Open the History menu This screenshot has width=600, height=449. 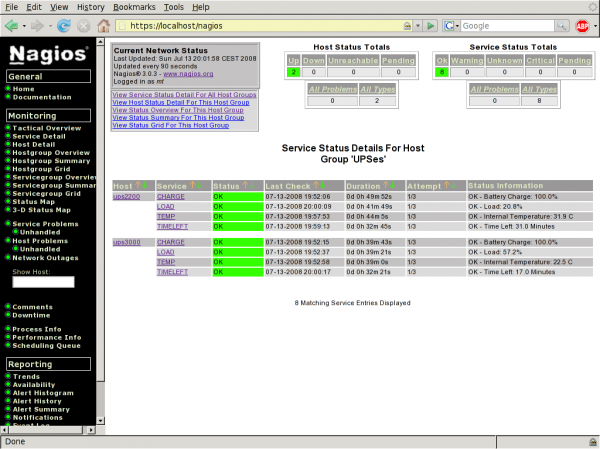point(90,7)
